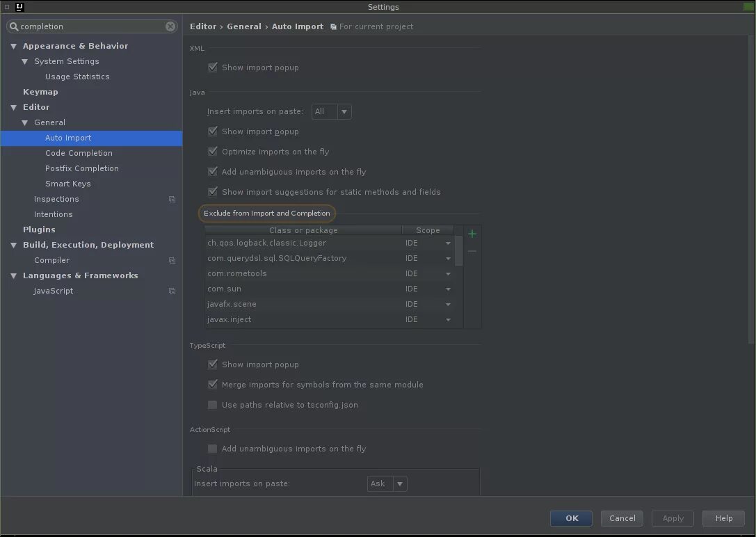This screenshot has width=756, height=537.
Task: Enable ActionScript Add unambiguous imports on the fly
Action: tap(213, 449)
